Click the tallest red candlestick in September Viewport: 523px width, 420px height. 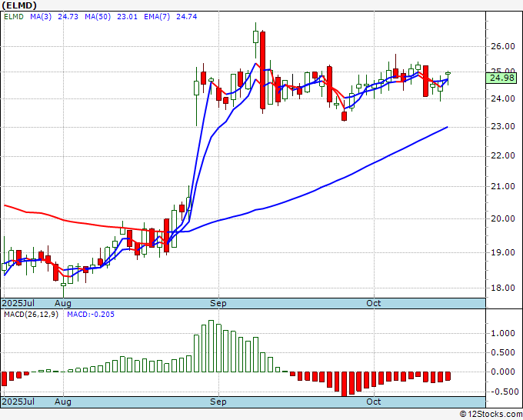263,71
